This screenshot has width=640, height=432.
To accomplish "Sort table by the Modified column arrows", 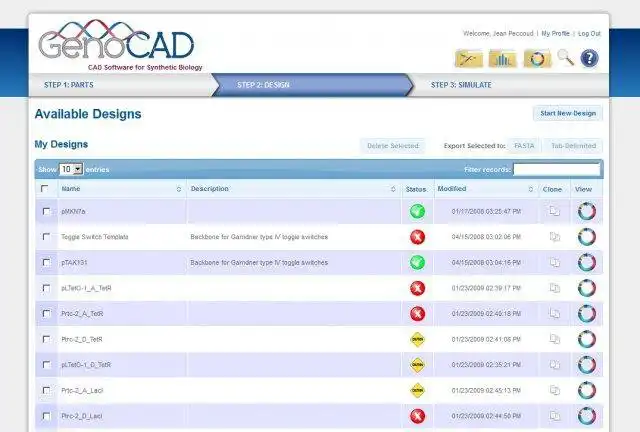I will pyautogui.click(x=531, y=189).
